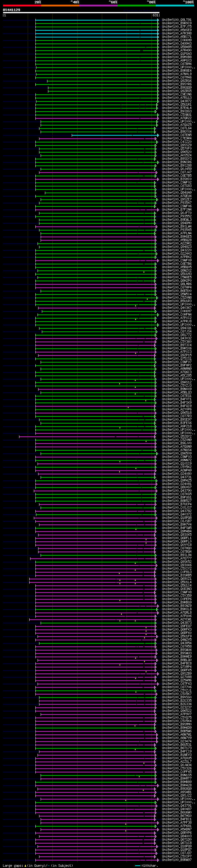
Task: Select hit label UniRef100_B7E4L4
Action: point(177,108)
